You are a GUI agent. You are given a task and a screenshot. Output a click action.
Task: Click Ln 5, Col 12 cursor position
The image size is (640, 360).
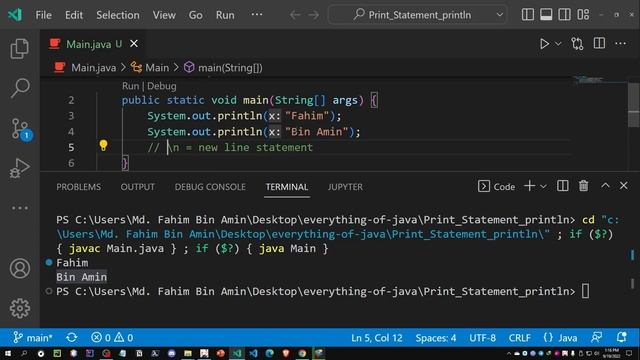click(376, 338)
